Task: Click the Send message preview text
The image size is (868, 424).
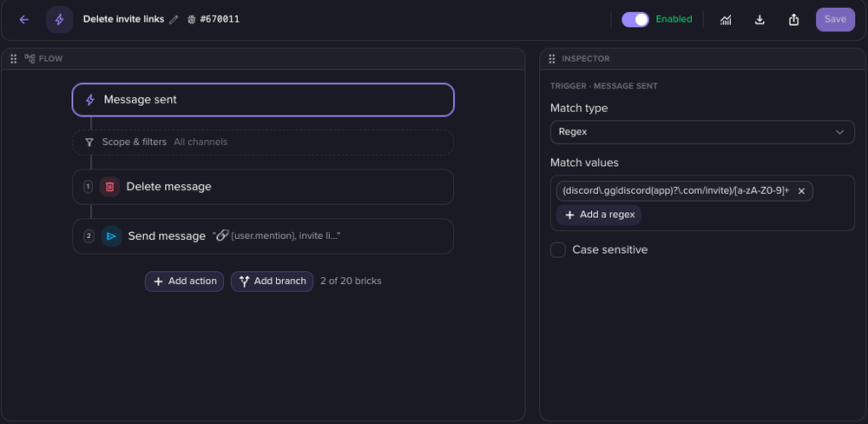Action: [x=276, y=236]
